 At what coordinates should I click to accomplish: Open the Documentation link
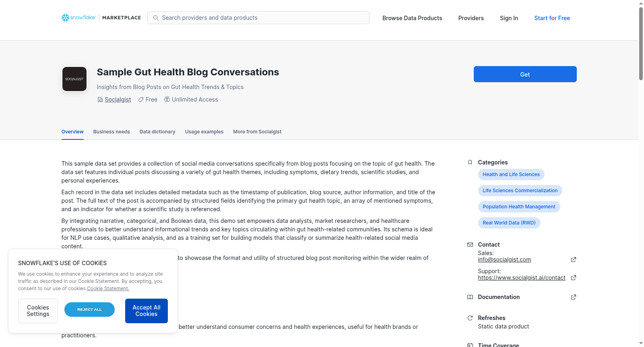click(x=499, y=297)
